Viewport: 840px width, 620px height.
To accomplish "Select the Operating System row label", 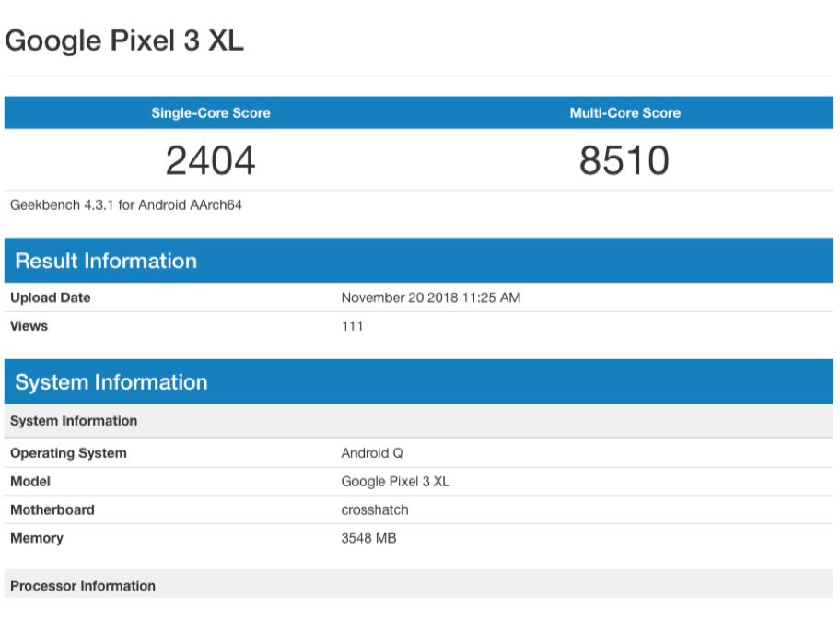I will click(x=68, y=453).
